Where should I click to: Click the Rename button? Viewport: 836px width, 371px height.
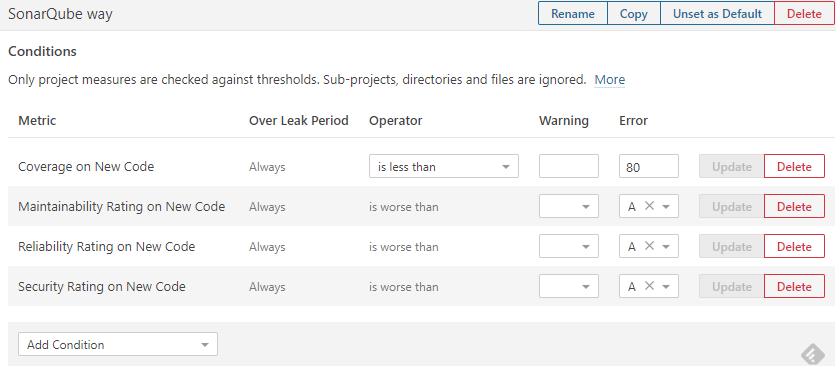click(x=573, y=14)
